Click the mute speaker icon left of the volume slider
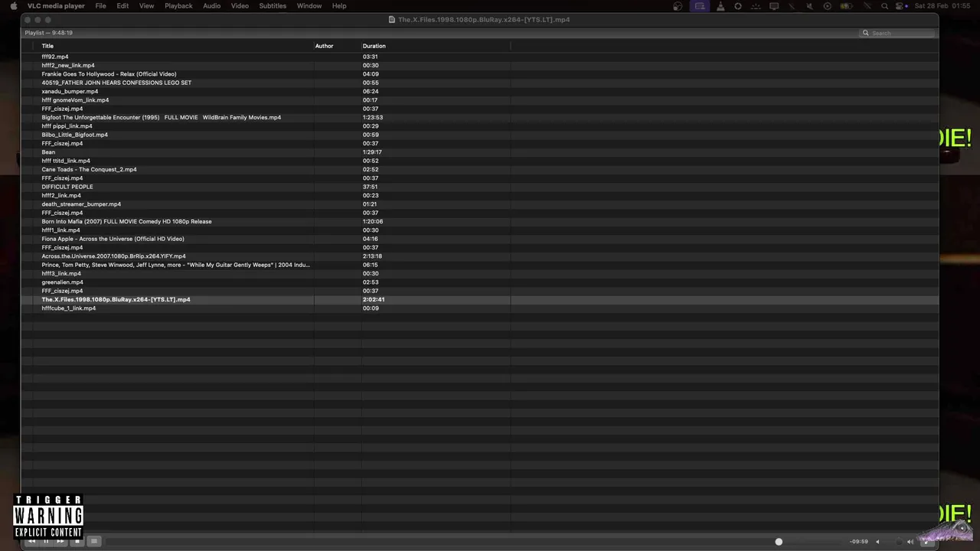 (x=877, y=541)
